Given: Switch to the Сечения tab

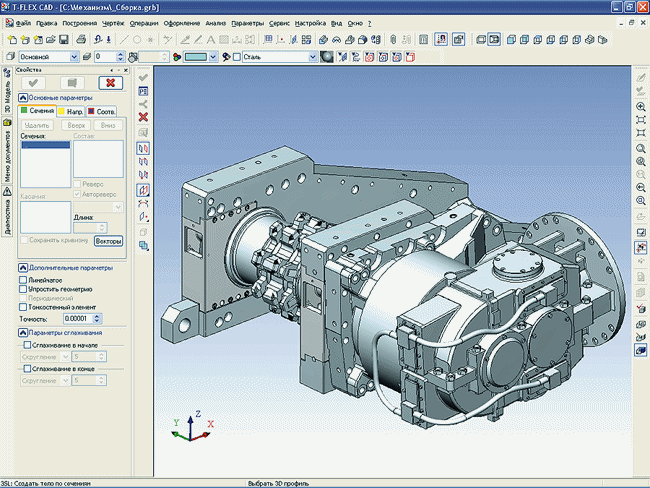Looking at the screenshot, I should pyautogui.click(x=37, y=111).
